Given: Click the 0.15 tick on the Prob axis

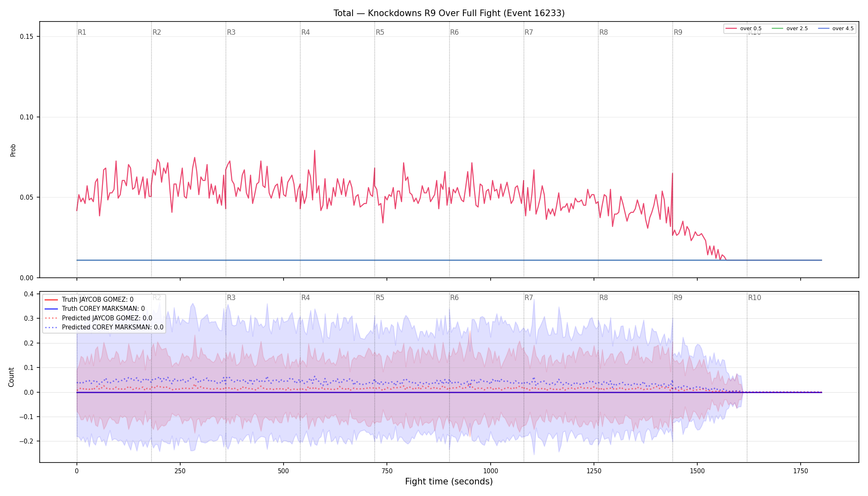Looking at the screenshot, I should [x=27, y=37].
